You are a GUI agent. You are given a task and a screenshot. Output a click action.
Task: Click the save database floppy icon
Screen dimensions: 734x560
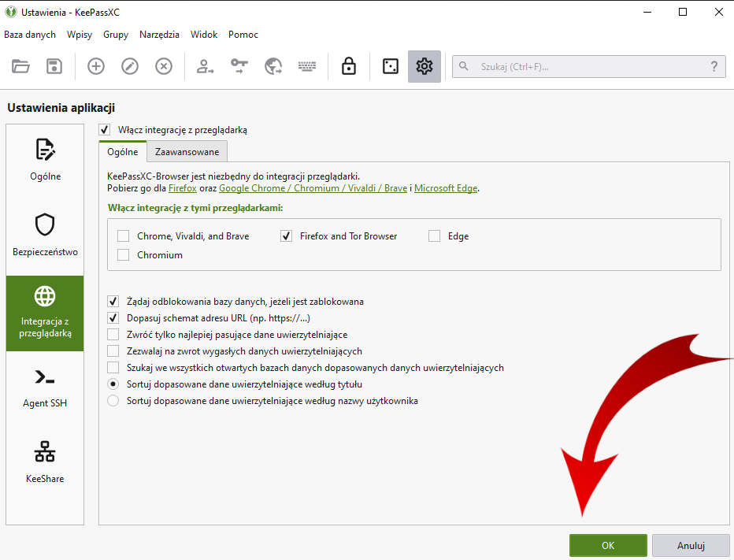coord(54,66)
